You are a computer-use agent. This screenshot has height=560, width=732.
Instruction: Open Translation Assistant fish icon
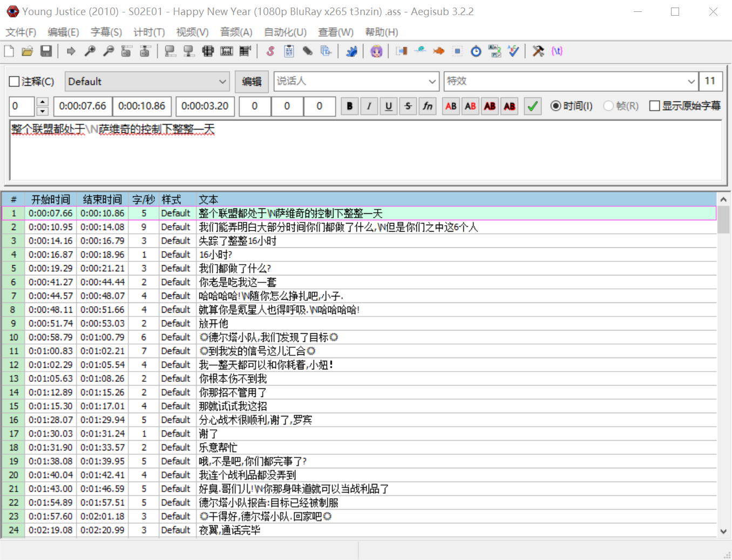[x=438, y=51]
